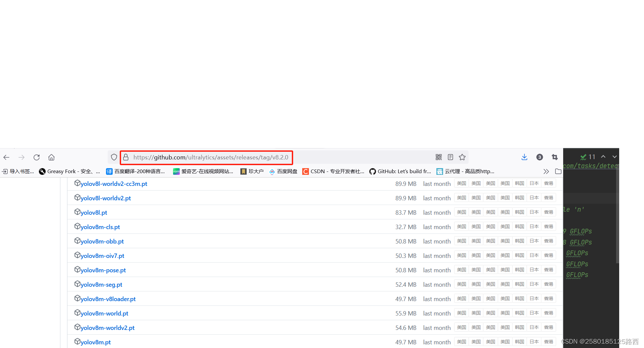Screen dimensions: 644x348
Task: Open the yolov8l.pt asset link
Action: (94, 213)
